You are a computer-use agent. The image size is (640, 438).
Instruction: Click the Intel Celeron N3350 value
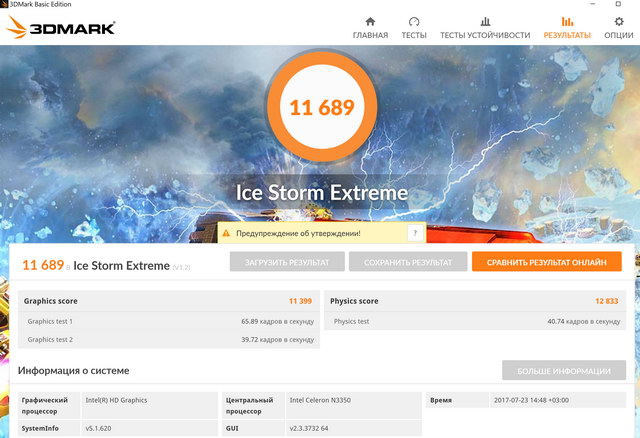(320, 400)
